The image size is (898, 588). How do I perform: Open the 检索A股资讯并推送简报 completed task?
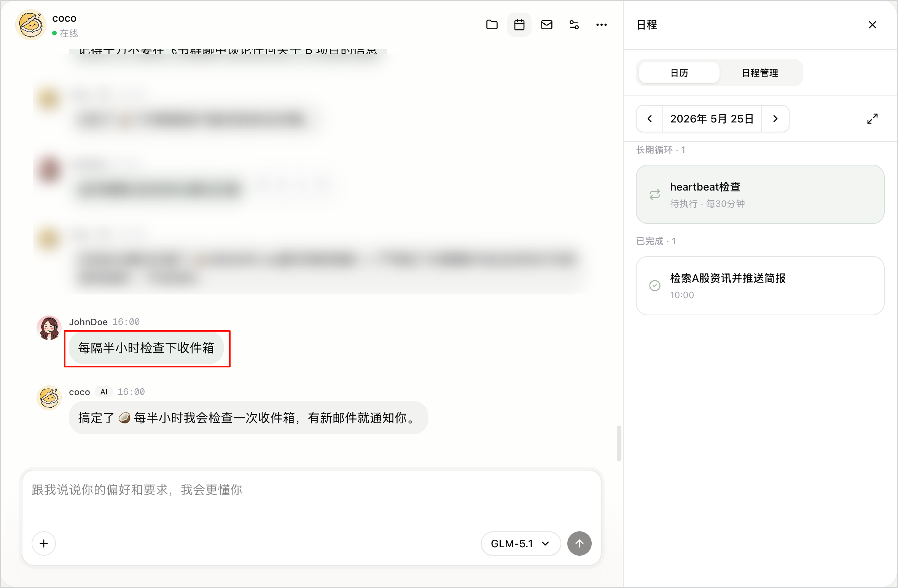click(760, 286)
